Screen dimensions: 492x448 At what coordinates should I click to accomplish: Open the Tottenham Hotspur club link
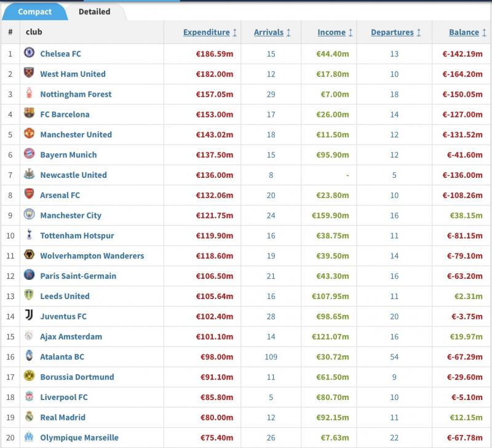[77, 236]
